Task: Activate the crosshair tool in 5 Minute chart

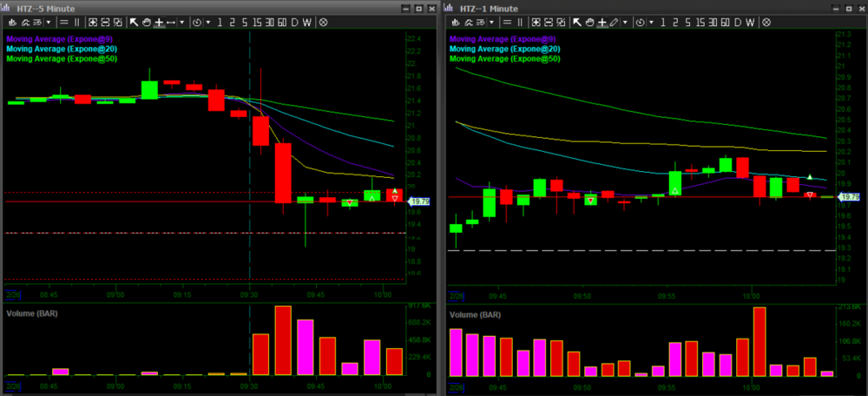Action: [159, 21]
